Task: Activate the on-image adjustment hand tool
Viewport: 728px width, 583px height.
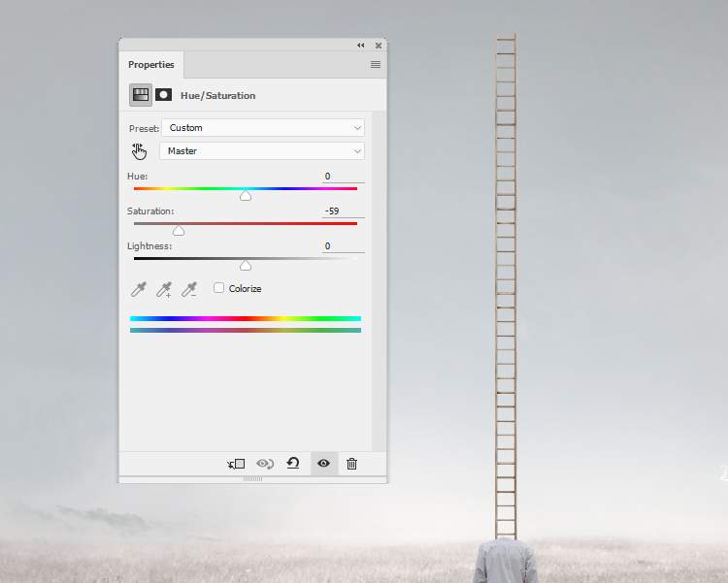Action: (139, 151)
